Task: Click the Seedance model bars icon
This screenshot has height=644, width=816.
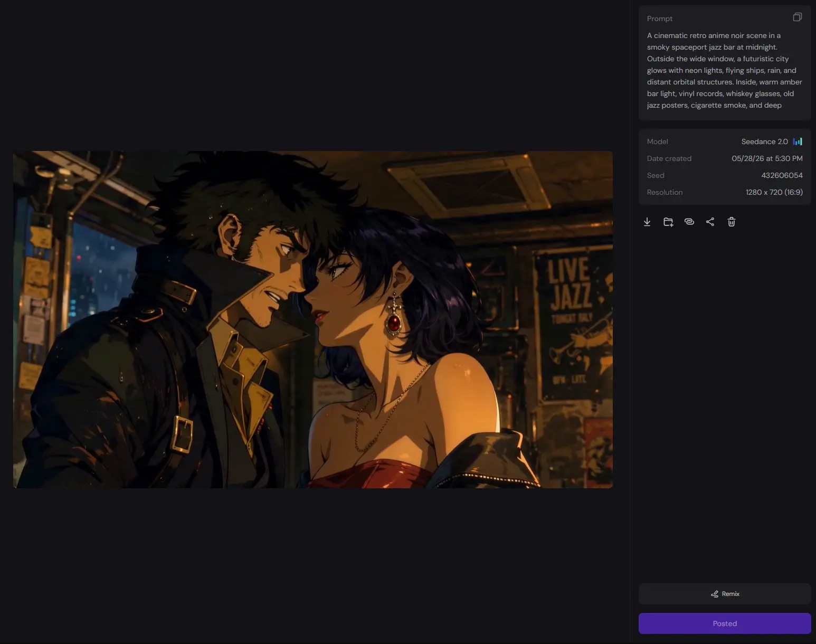Action: (x=798, y=141)
